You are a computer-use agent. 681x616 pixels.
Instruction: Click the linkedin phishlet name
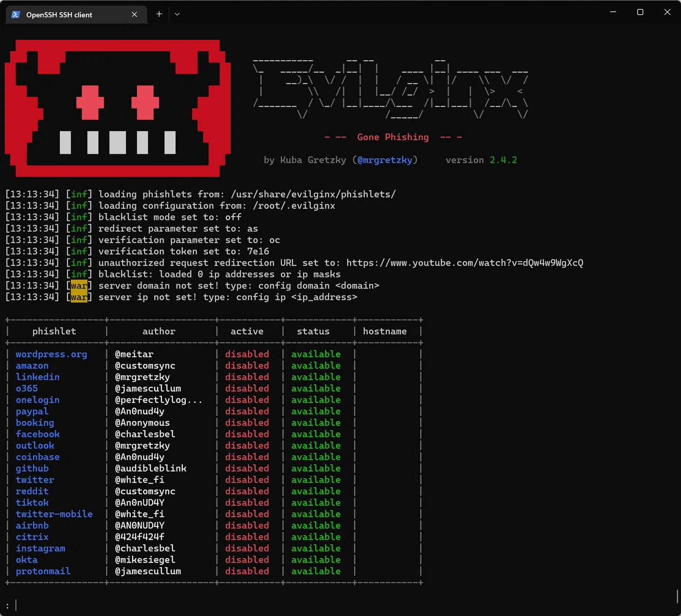(37, 377)
